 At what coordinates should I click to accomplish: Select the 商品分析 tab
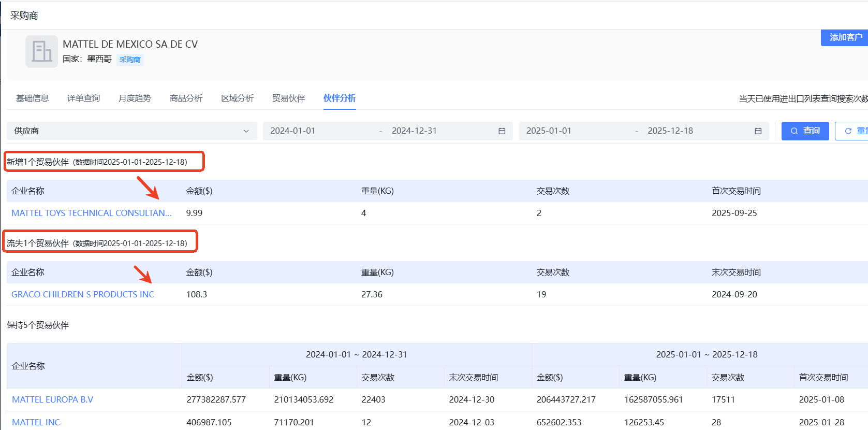pos(186,98)
